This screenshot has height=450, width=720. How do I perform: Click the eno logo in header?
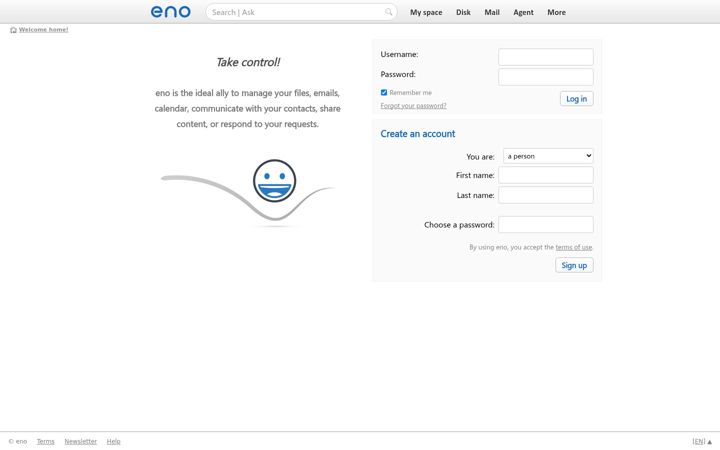coord(171,11)
